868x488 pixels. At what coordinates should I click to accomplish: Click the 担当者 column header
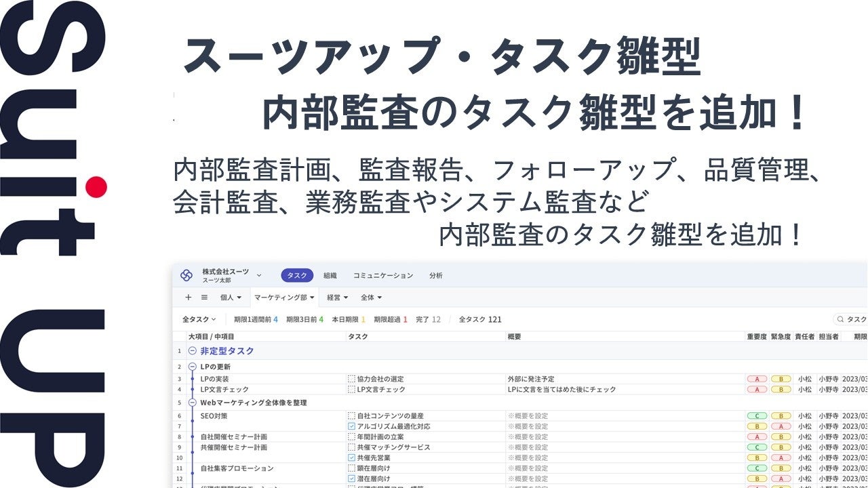pos(829,337)
